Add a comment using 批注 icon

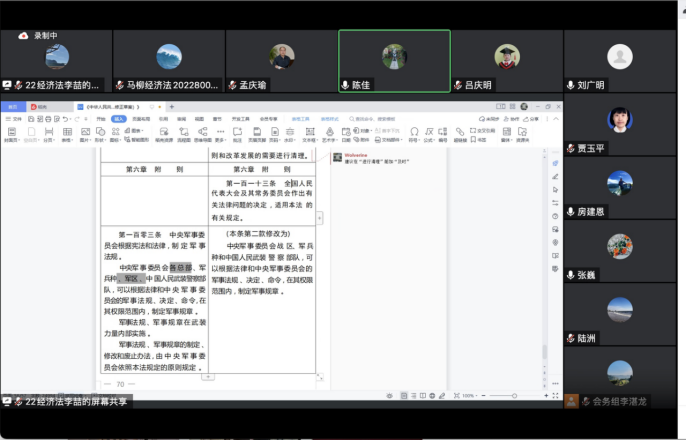pos(238,132)
